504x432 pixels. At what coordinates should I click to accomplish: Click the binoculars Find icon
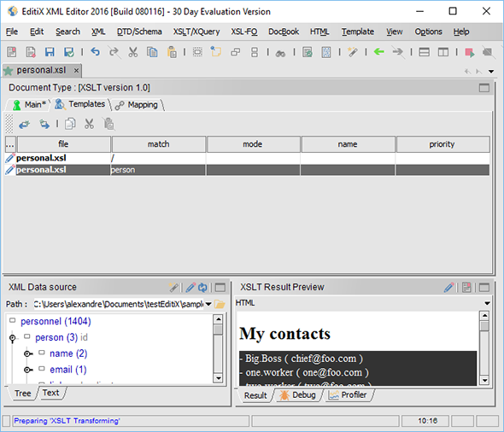pos(280,53)
